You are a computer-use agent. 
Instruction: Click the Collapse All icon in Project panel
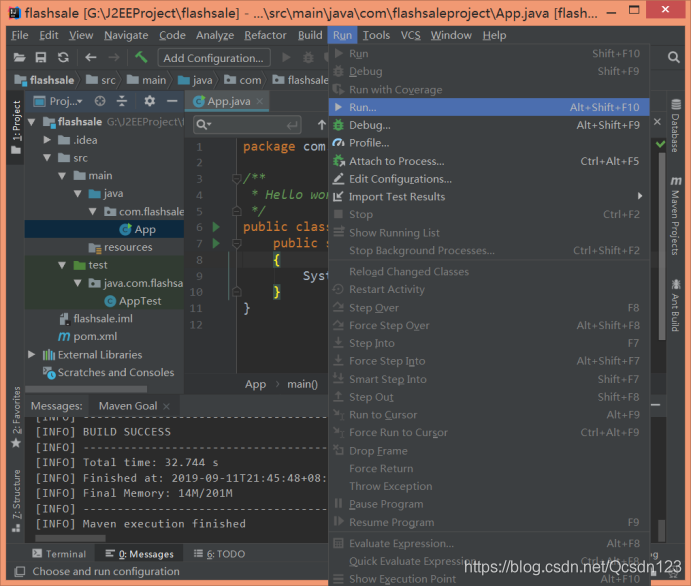[x=122, y=101]
